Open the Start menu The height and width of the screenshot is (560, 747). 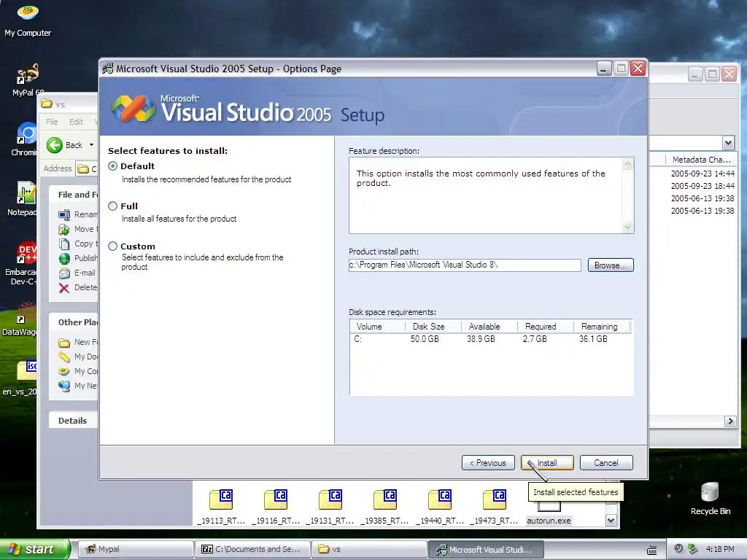(34, 549)
